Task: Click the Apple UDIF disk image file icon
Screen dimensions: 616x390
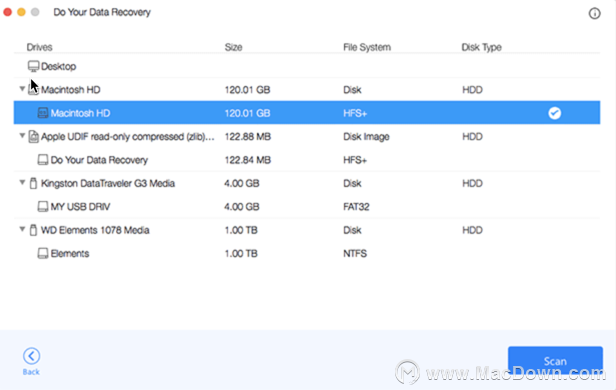Action: pyautogui.click(x=33, y=137)
